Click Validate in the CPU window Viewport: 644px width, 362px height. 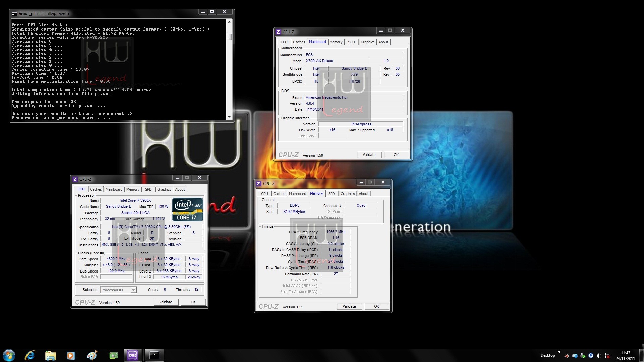(166, 302)
